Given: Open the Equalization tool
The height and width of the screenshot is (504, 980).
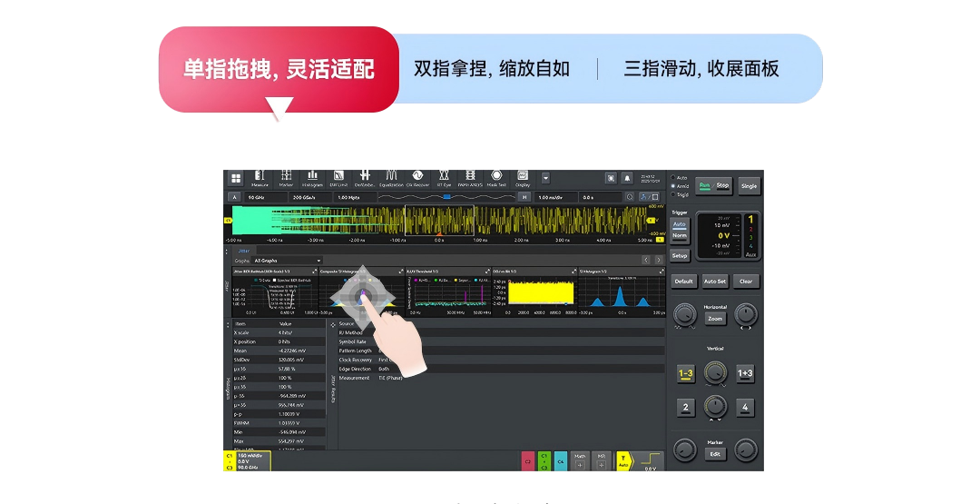Looking at the screenshot, I should coord(391,178).
